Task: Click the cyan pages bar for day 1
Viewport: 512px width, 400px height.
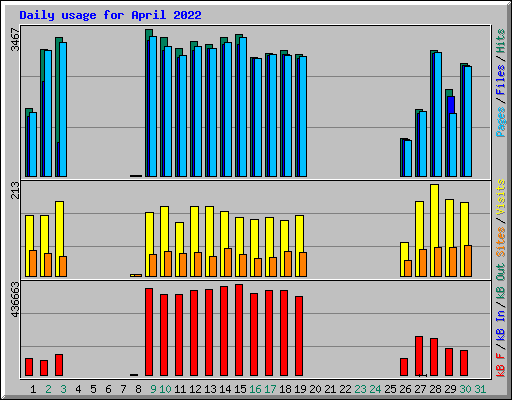Action: 33,145
